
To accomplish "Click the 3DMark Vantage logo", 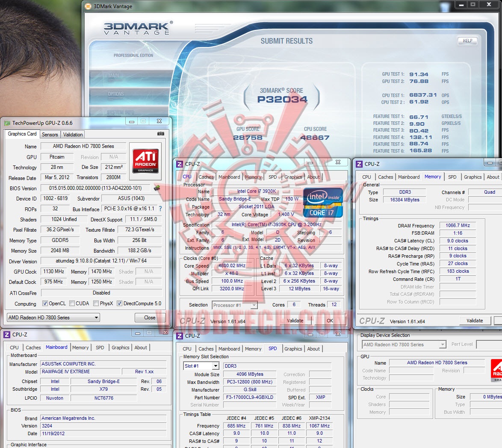I will pos(138,28).
